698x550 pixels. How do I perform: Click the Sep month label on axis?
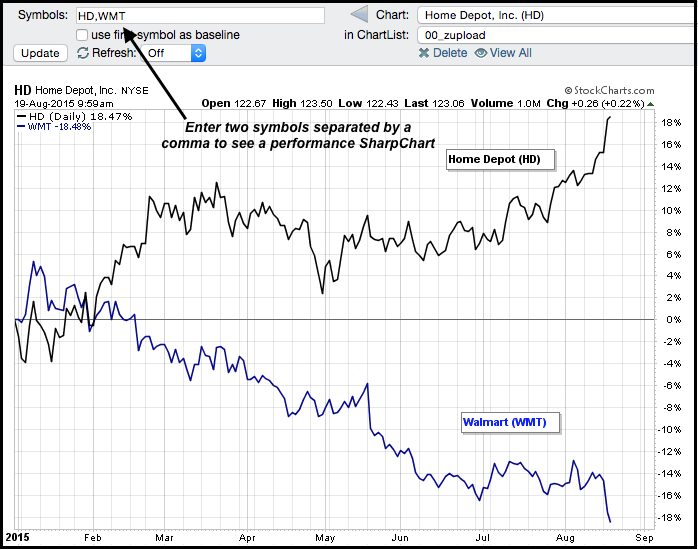pos(644,538)
